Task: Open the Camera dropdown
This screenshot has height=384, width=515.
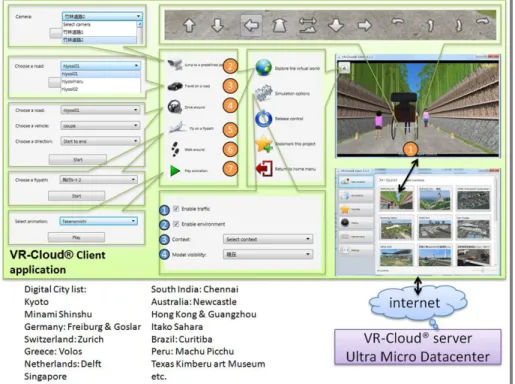Action: click(x=102, y=16)
